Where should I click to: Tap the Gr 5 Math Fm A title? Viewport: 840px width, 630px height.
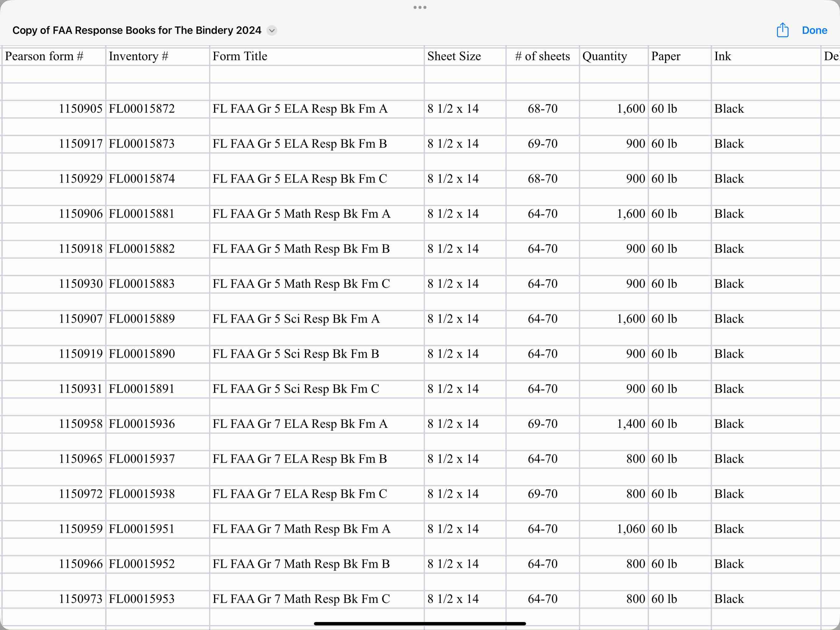(301, 213)
